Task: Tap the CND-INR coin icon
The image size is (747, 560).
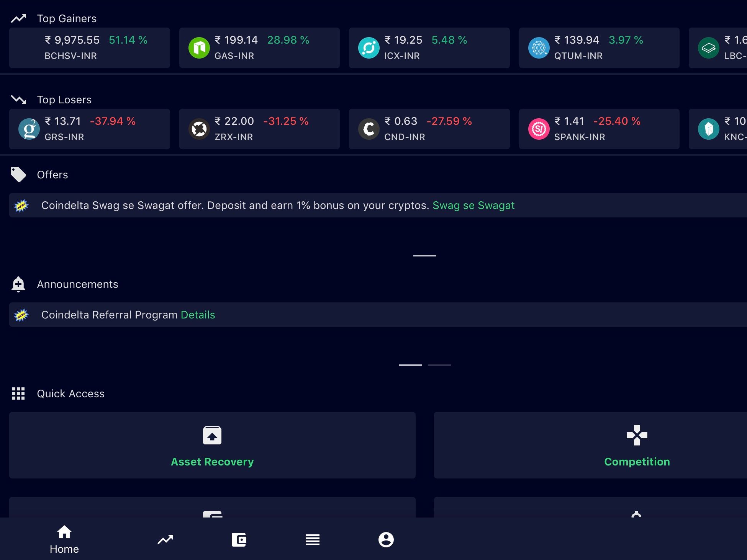Action: click(x=369, y=129)
